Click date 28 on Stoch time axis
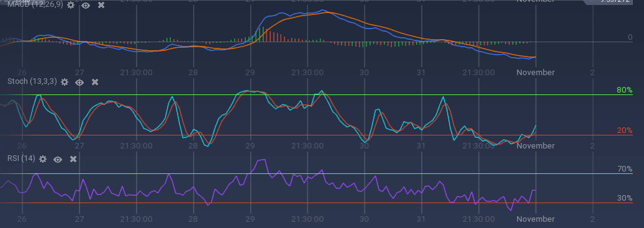The height and width of the screenshot is (228, 644). click(x=193, y=145)
